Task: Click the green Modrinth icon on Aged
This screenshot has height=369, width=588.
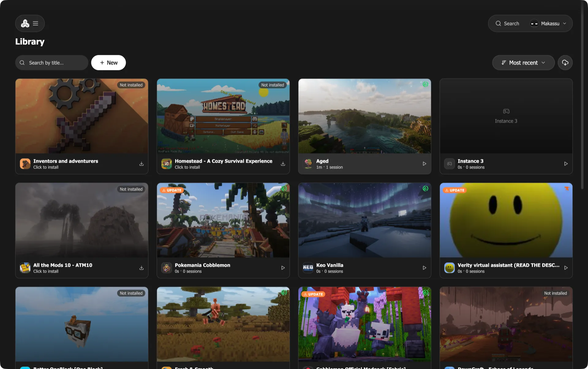Action: pos(425,84)
